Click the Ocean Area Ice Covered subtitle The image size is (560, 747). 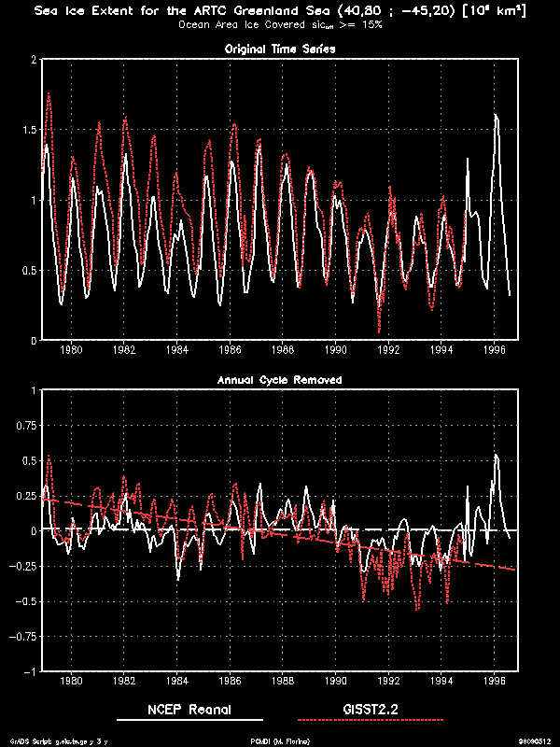coord(280,25)
